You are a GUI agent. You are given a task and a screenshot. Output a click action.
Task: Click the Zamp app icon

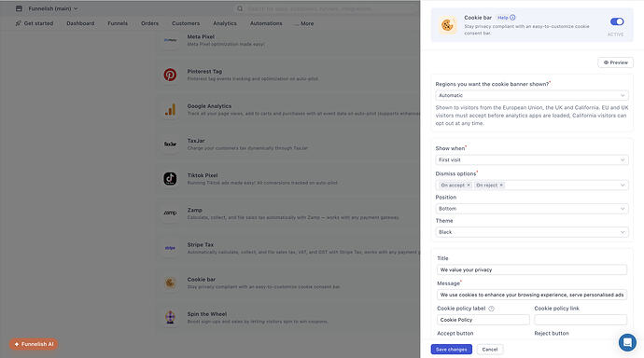click(170, 213)
